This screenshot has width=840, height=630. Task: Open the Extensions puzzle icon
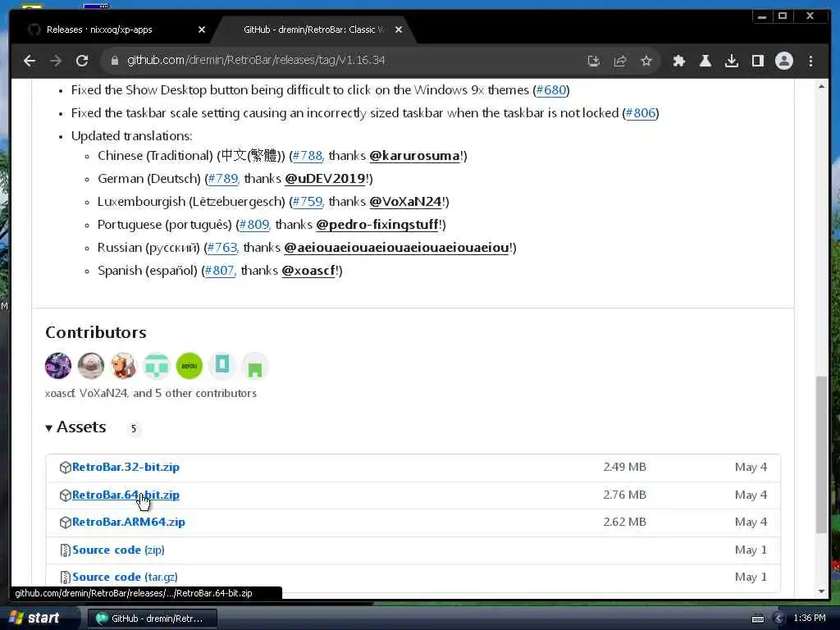tap(678, 61)
